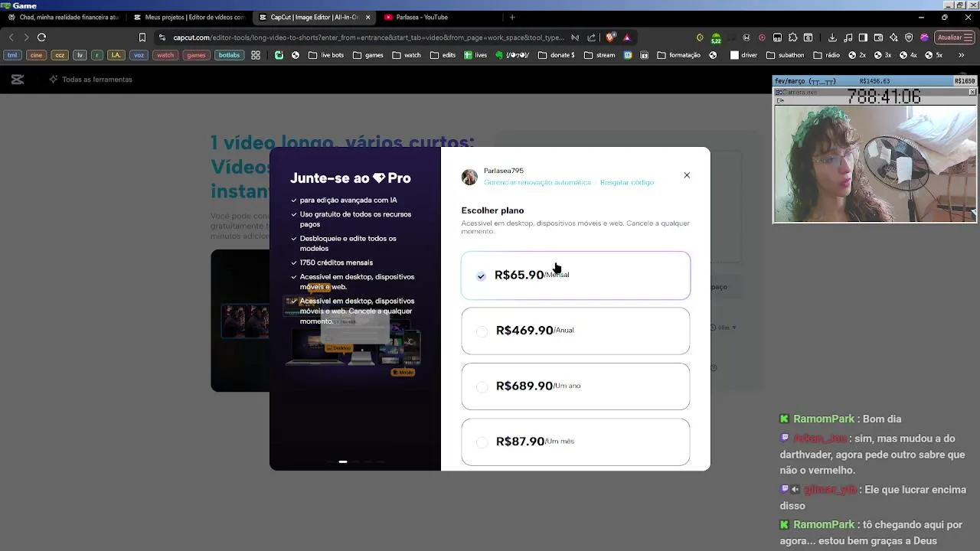The height and width of the screenshot is (551, 980).
Task: Reload the current page
Action: coord(41,37)
